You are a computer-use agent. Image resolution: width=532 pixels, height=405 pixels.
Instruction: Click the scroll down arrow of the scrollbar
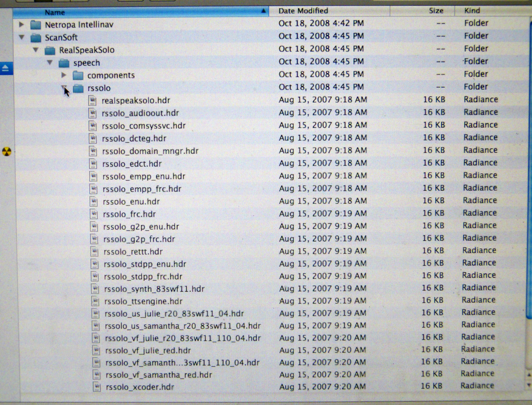coord(529,385)
